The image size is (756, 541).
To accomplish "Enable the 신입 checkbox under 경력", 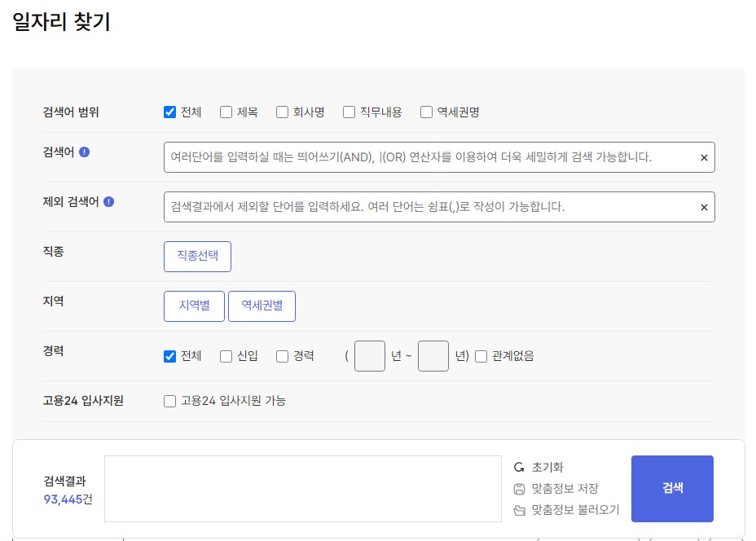I will pyautogui.click(x=226, y=356).
